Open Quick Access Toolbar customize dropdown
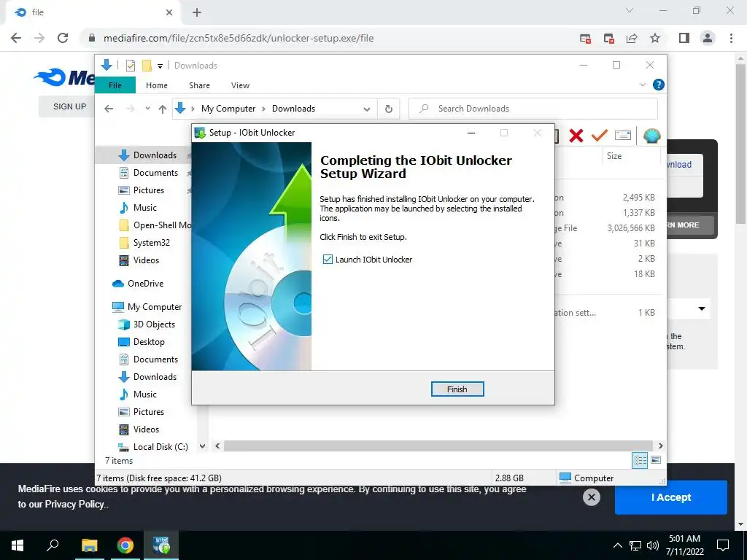Image resolution: width=747 pixels, height=560 pixels. (x=160, y=66)
